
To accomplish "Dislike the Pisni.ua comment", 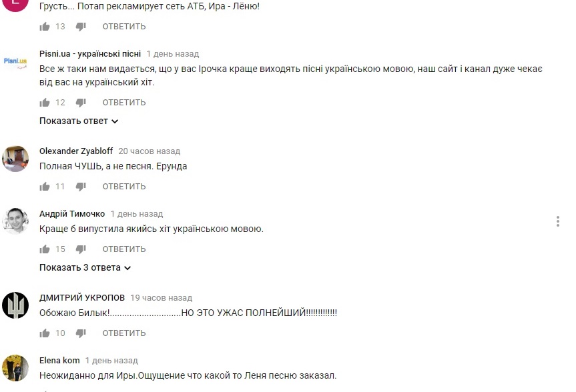I will click(81, 103).
